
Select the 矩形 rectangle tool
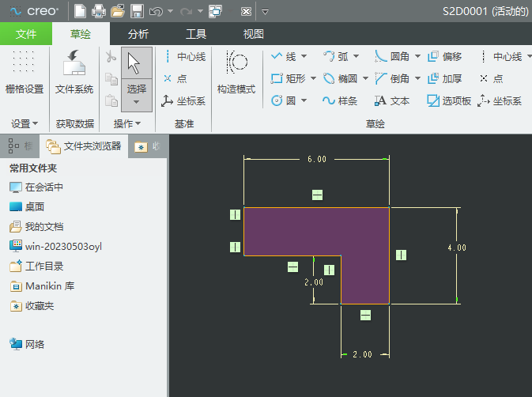click(288, 79)
